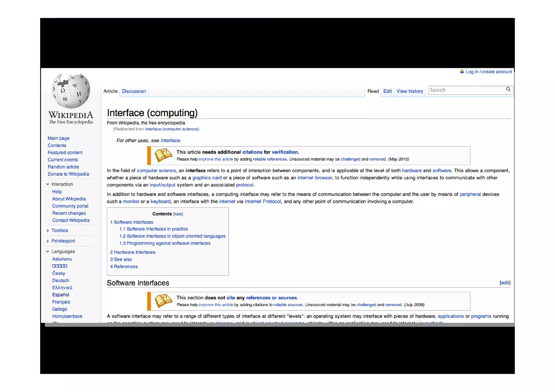Switch language to Galego

coord(60,309)
